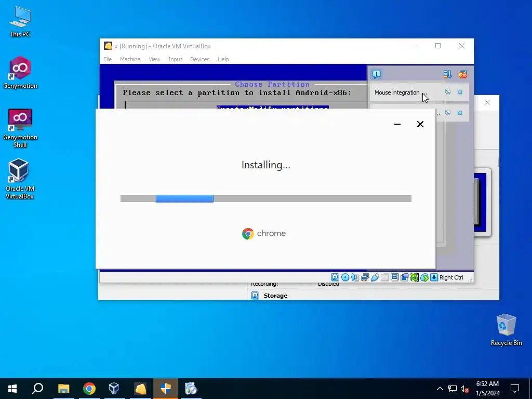Dismiss all notifications via the red-x icon

pyautogui.click(x=463, y=74)
